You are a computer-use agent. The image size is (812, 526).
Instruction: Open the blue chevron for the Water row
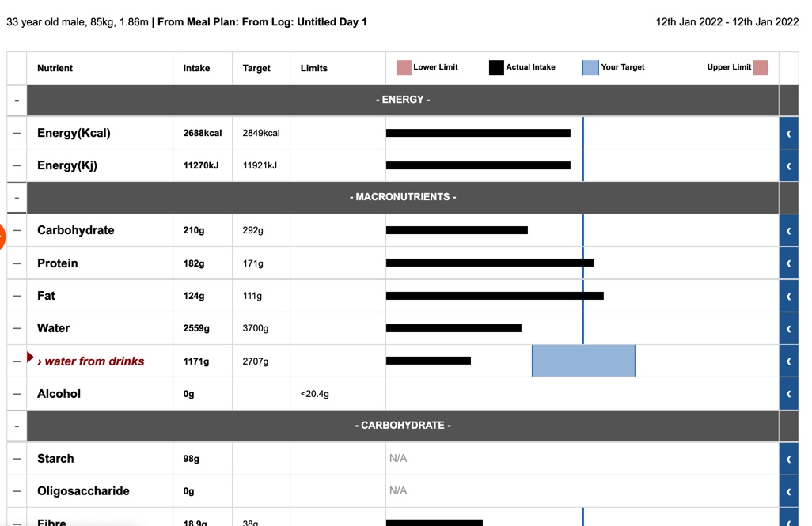tap(788, 329)
